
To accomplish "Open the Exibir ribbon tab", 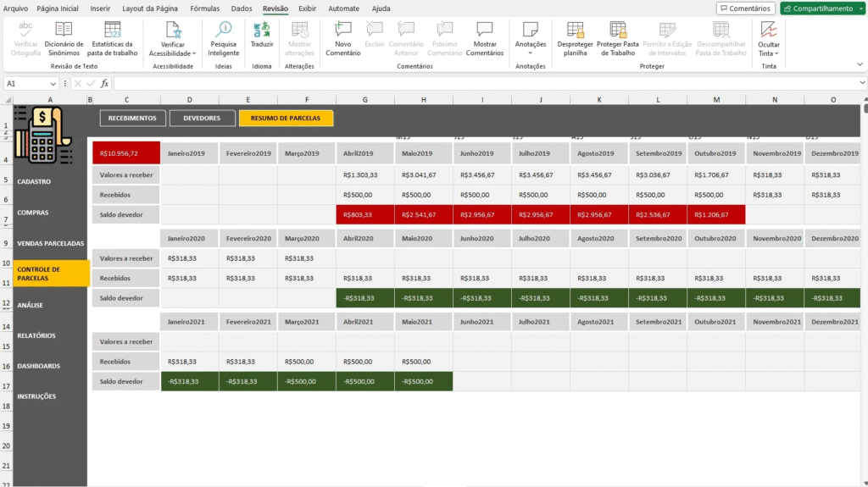I will [x=307, y=8].
